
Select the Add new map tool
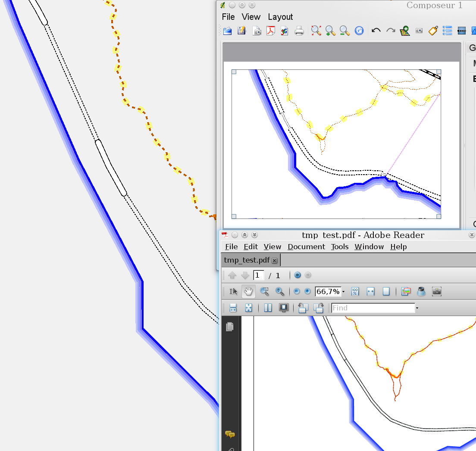404,31
